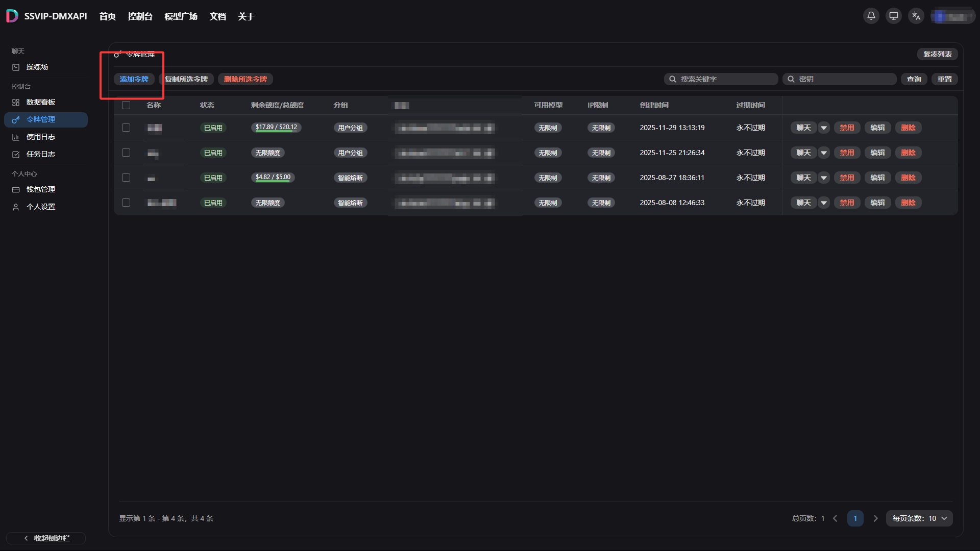Screen dimensions: 980x551
Task: Open 数据看板 dashboard in sidebar
Action: pyautogui.click(x=40, y=102)
